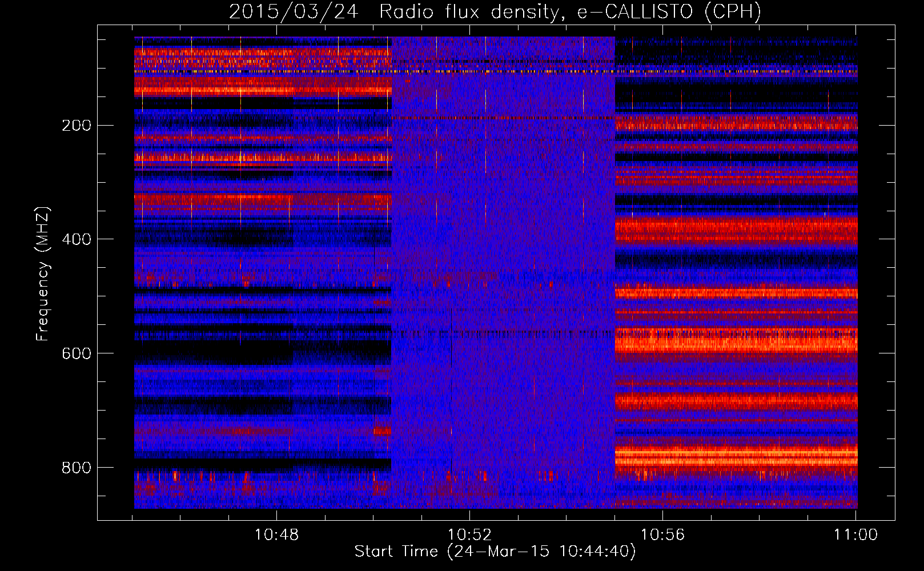Click the 400 frequency tick label

coord(77,239)
